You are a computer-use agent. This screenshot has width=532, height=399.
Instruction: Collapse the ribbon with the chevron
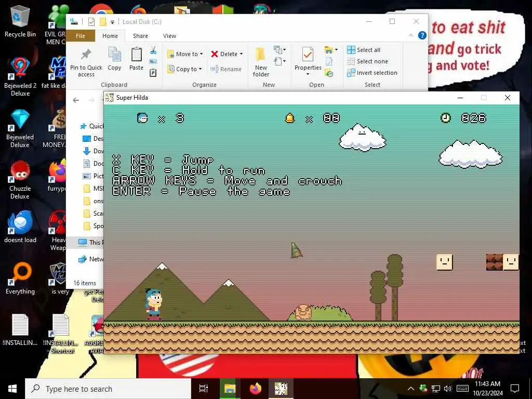pyautogui.click(x=411, y=35)
